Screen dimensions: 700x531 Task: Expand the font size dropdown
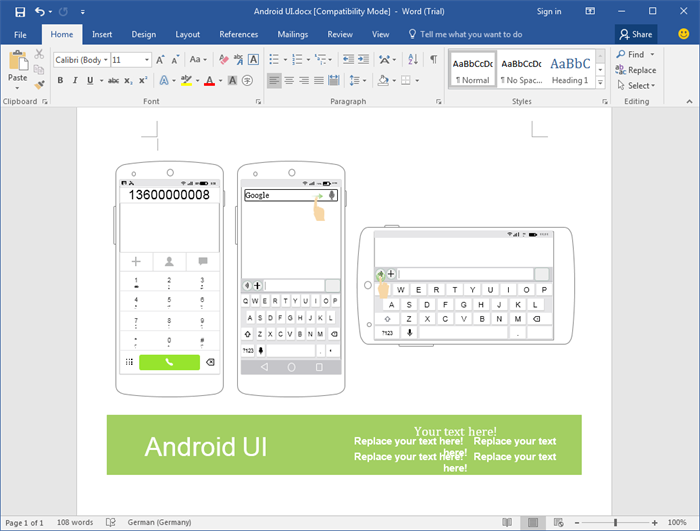click(147, 60)
